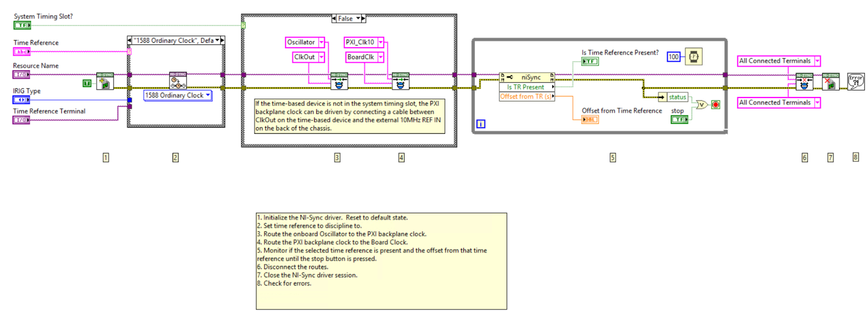
Task: Click the loop stop condition terminal
Action: 716,105
